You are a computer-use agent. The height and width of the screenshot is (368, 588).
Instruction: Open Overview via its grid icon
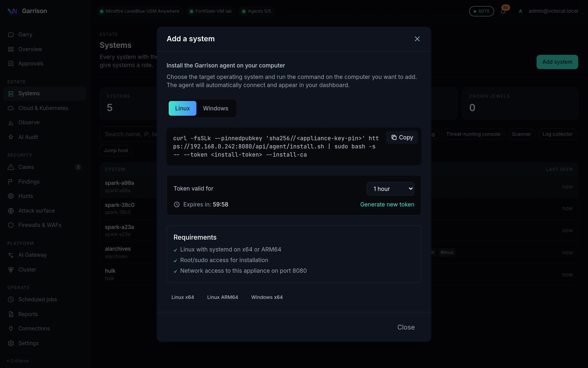pos(11,49)
